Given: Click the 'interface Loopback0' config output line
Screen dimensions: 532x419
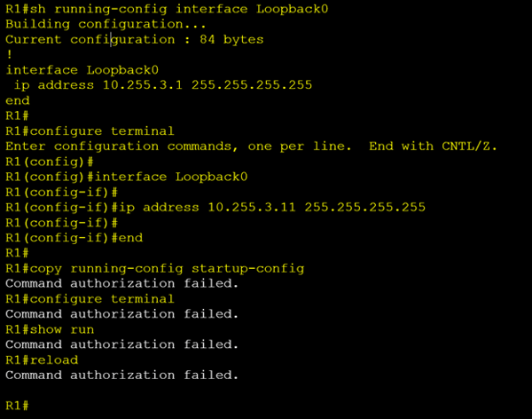Looking at the screenshot, I should (82, 70).
